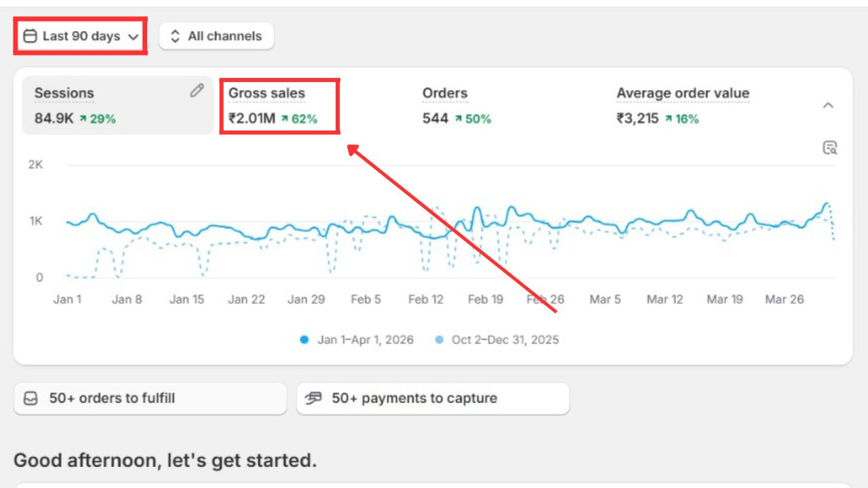Open the Last 90 days date dropdown
The image size is (868, 488).
click(81, 37)
